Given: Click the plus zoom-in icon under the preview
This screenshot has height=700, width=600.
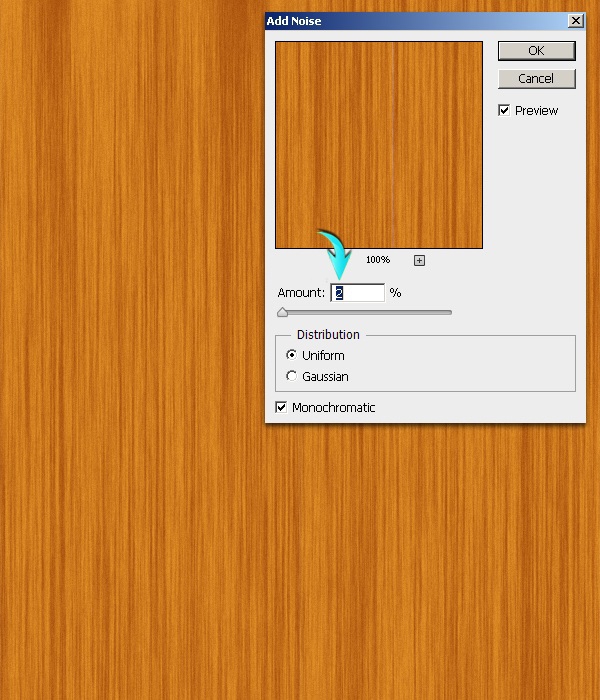Looking at the screenshot, I should (419, 260).
